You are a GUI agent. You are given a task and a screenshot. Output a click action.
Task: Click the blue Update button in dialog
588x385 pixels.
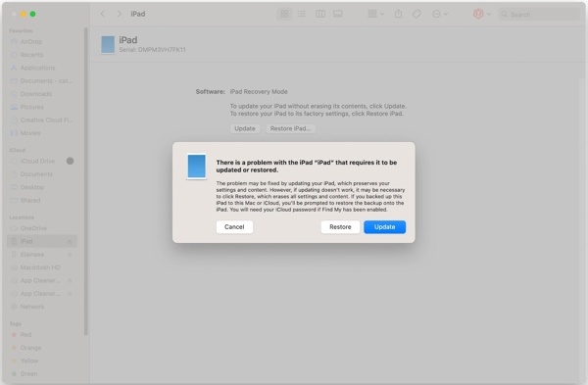coord(384,227)
